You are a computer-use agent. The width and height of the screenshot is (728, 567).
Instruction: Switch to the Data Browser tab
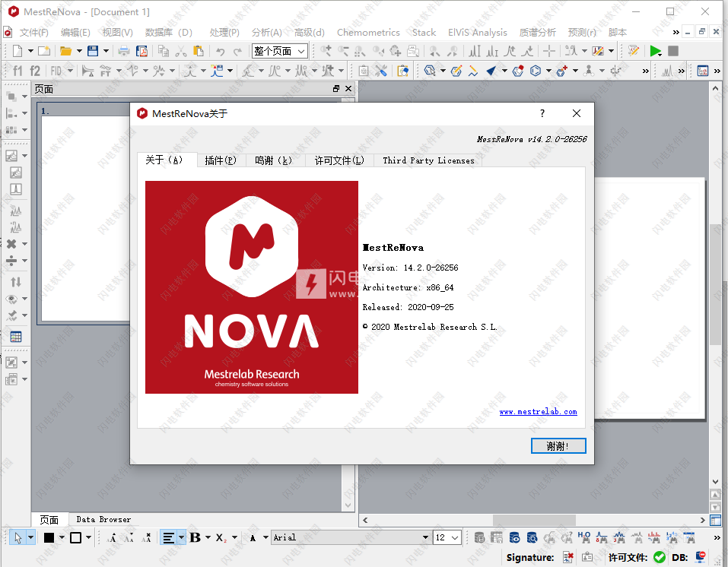103,519
